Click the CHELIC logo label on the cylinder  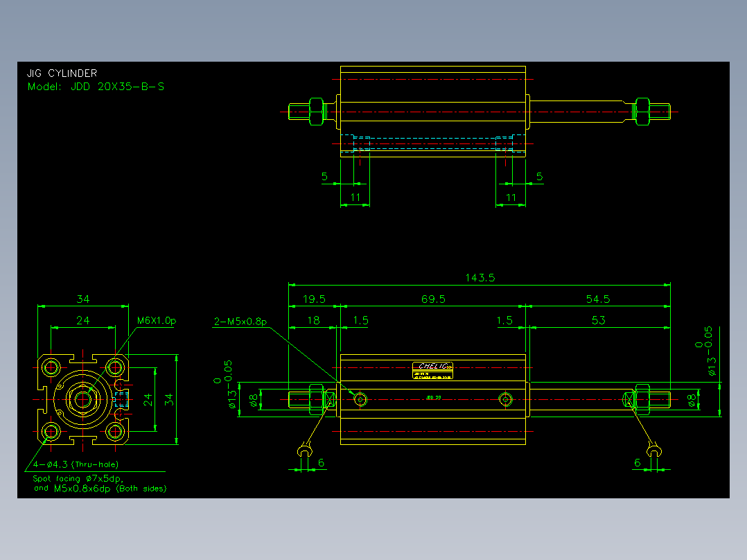pyautogui.click(x=432, y=370)
